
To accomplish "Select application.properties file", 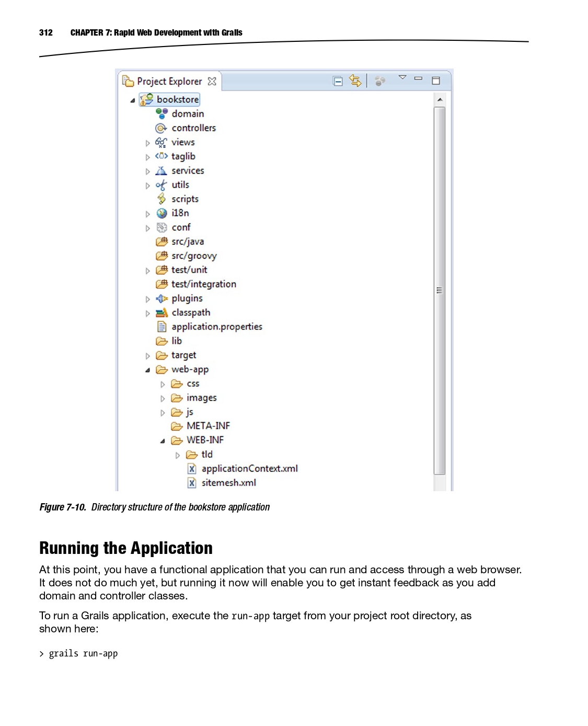I will pyautogui.click(x=217, y=327).
